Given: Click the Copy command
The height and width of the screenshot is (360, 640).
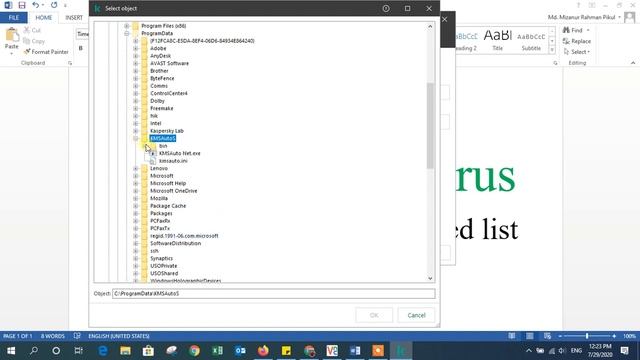Looking at the screenshot, I should tap(34, 41).
